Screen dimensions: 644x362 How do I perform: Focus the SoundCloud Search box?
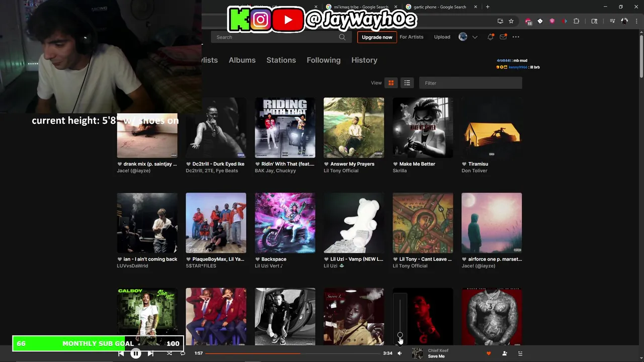281,37
